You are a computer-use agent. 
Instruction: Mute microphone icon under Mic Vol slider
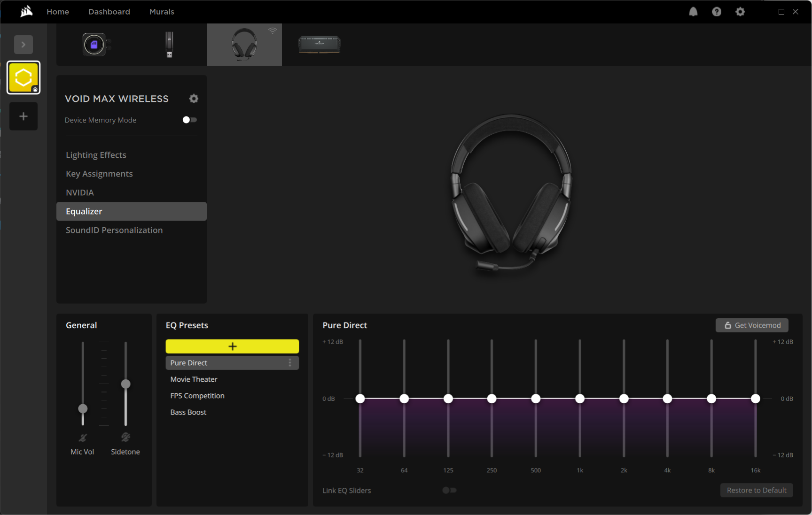(x=83, y=438)
